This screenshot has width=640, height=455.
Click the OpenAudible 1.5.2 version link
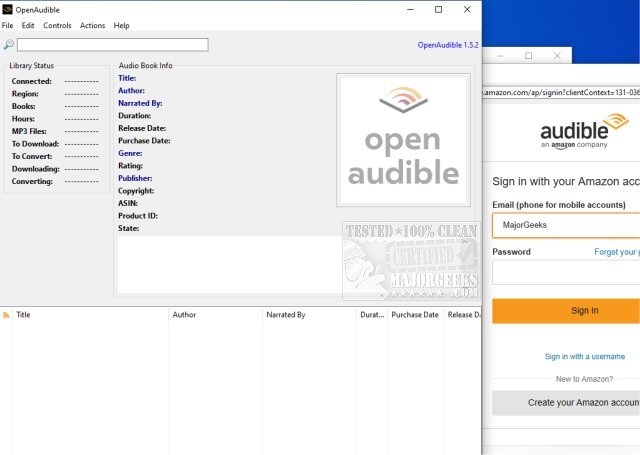[x=448, y=45]
